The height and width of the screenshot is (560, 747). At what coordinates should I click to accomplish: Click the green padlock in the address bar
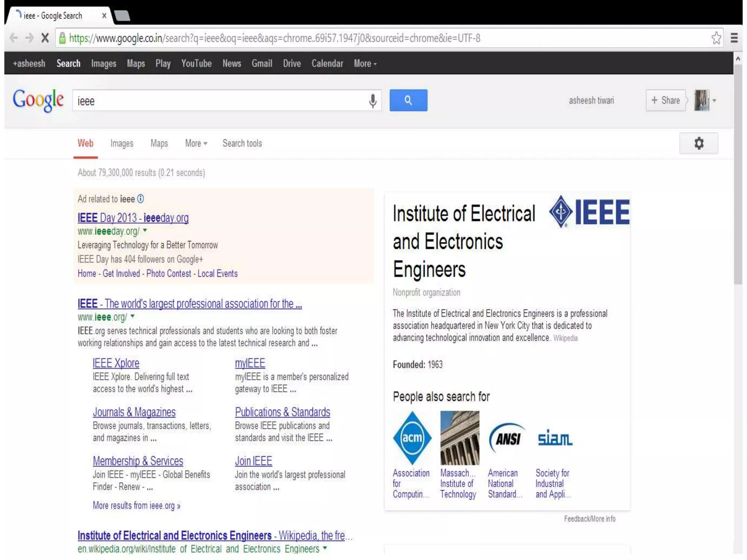(x=62, y=38)
